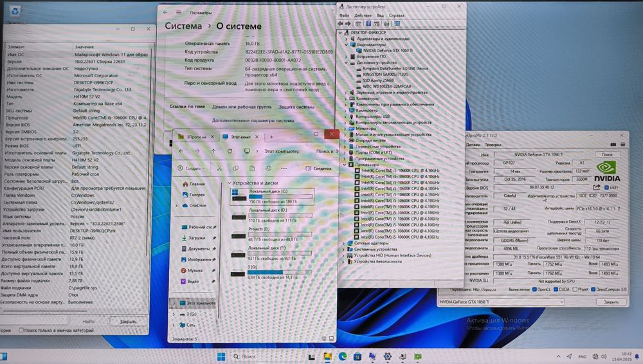Image resolution: width=643 pixels, height=364 pixels.
Task: Collapse the Процессоры node in Device Manager
Action: (x=345, y=164)
